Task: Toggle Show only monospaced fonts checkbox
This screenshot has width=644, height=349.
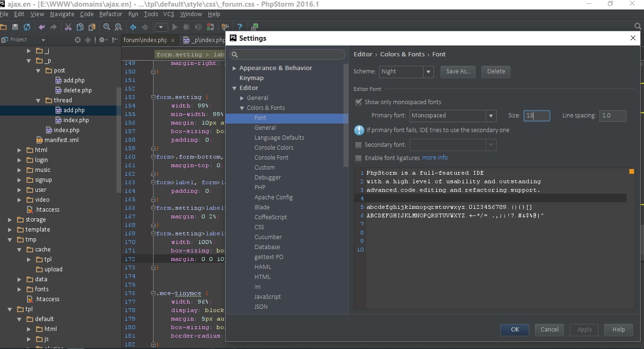Action: [x=359, y=102]
